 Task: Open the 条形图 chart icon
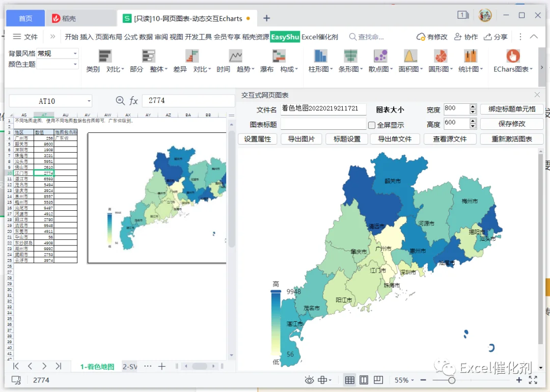click(x=350, y=56)
